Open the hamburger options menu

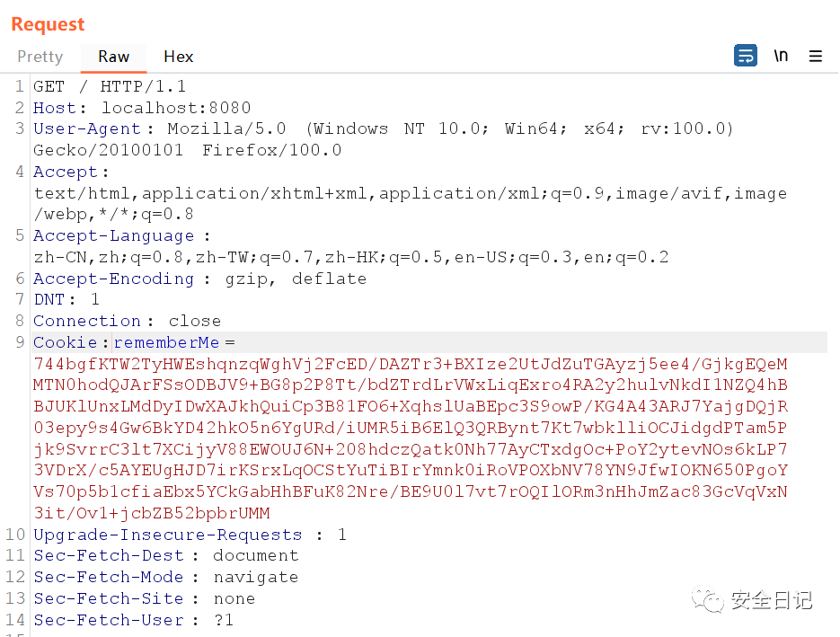pyautogui.click(x=816, y=56)
